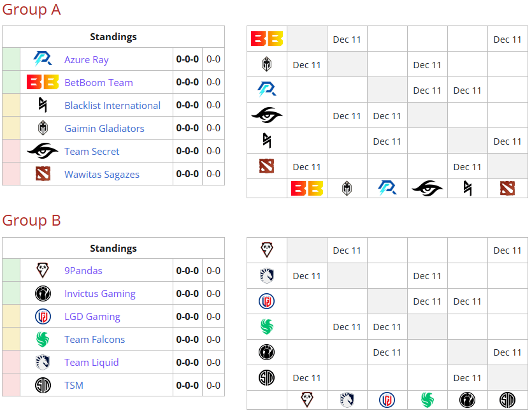The height and width of the screenshot is (413, 532).
Task: Follow the Team Falcons link
Action: 94,339
